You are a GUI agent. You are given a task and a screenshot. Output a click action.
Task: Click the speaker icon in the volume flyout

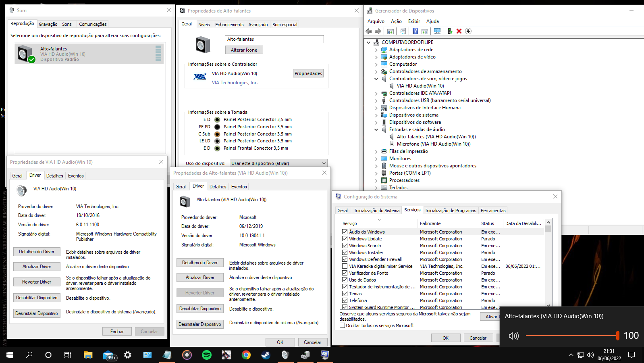click(513, 336)
